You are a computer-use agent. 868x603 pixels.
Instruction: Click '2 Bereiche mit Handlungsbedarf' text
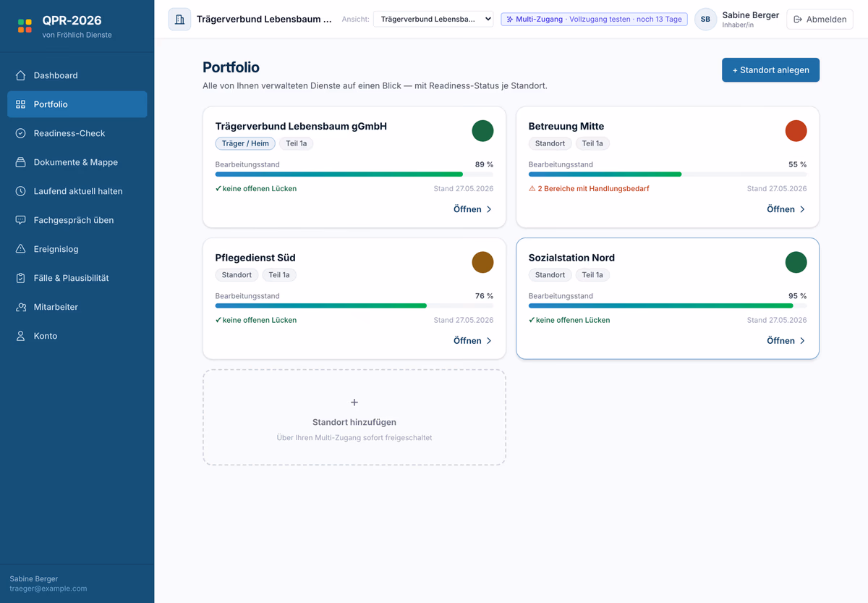(593, 188)
